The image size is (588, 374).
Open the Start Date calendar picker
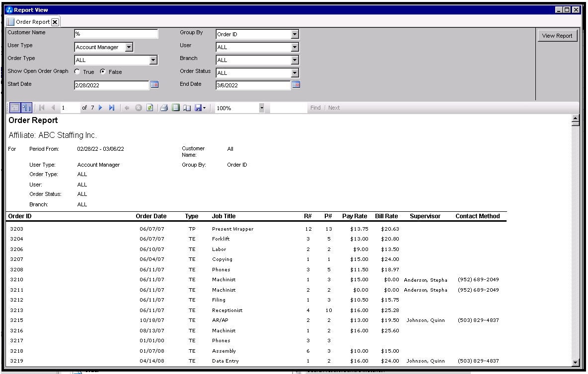tap(154, 85)
